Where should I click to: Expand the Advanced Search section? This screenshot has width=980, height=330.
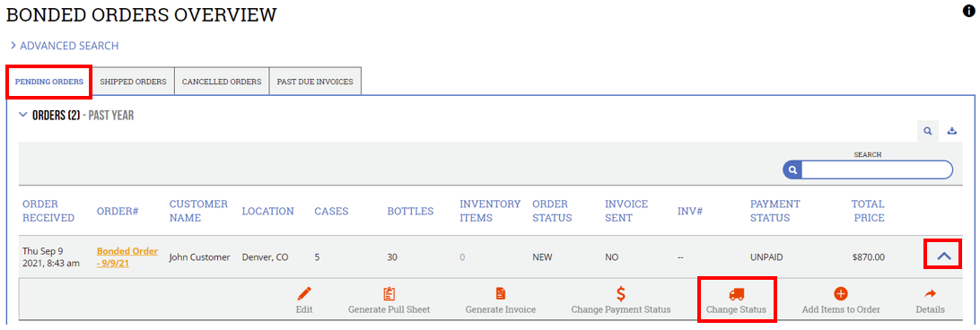point(65,46)
